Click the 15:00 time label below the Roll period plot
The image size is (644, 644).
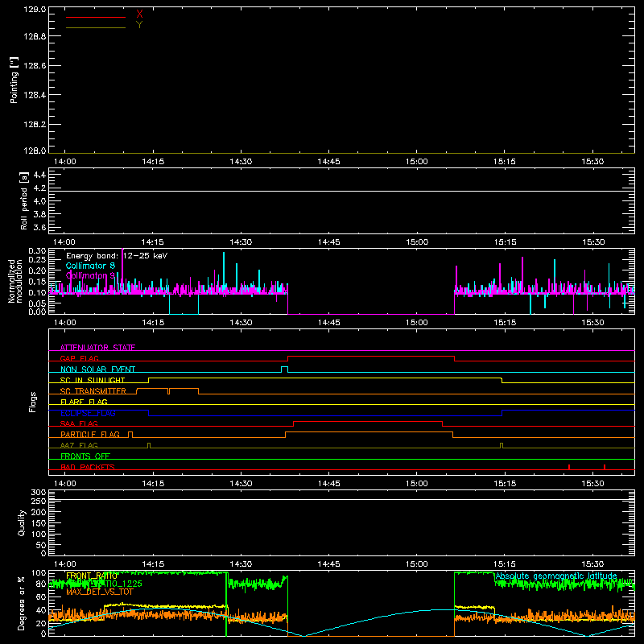[417, 242]
